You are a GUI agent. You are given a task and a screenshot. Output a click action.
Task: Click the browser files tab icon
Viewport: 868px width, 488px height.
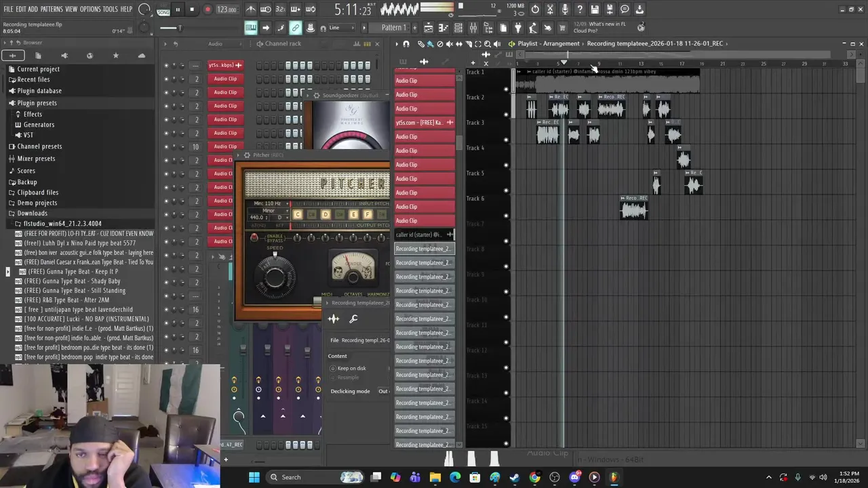pos(38,56)
